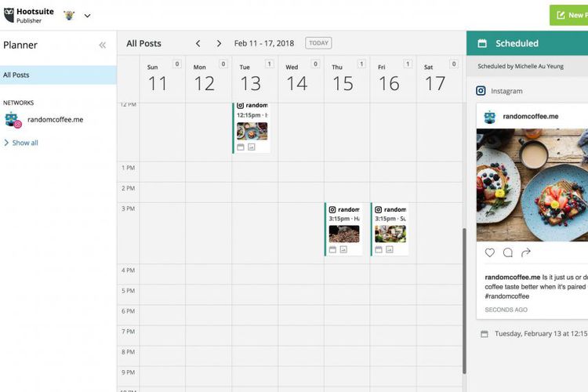This screenshot has height=392, width=588.
Task: Click the post count badge on Thursday
Action: (361, 64)
